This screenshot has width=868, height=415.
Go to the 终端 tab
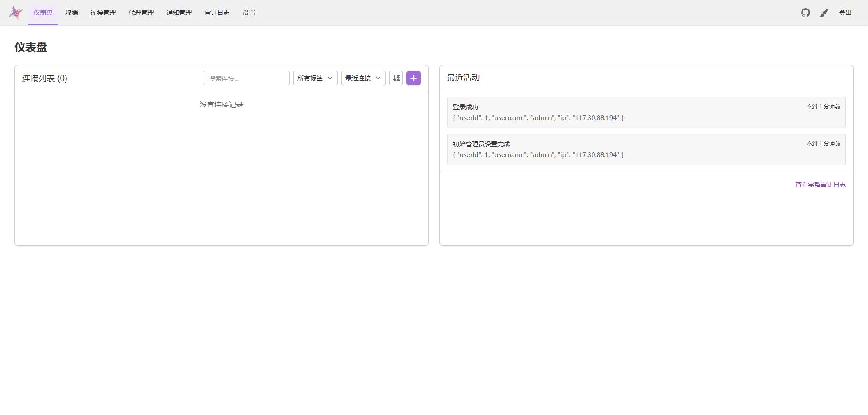(x=71, y=13)
